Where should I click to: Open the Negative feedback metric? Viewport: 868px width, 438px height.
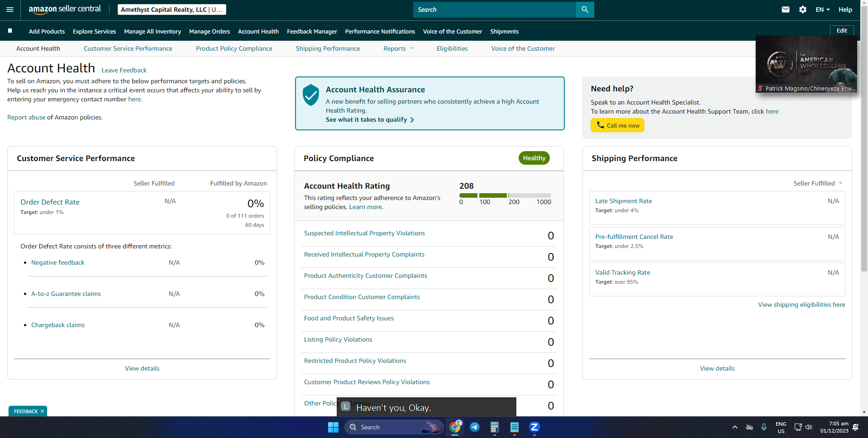[x=57, y=262]
